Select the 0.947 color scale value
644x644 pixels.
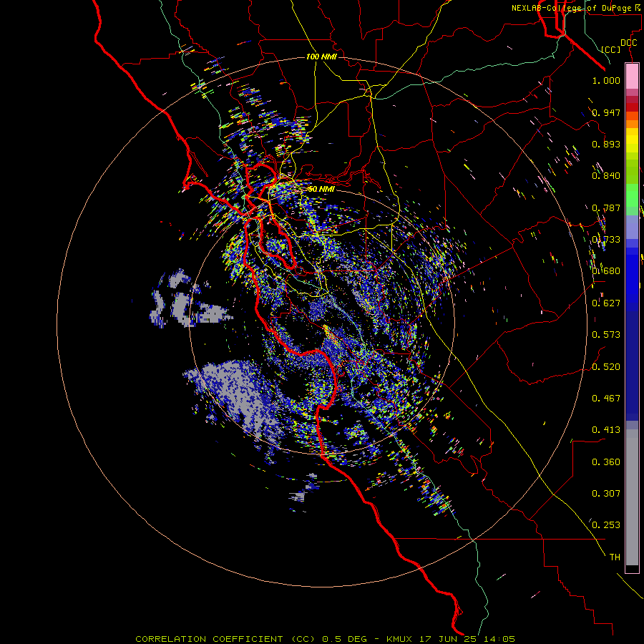coord(606,112)
